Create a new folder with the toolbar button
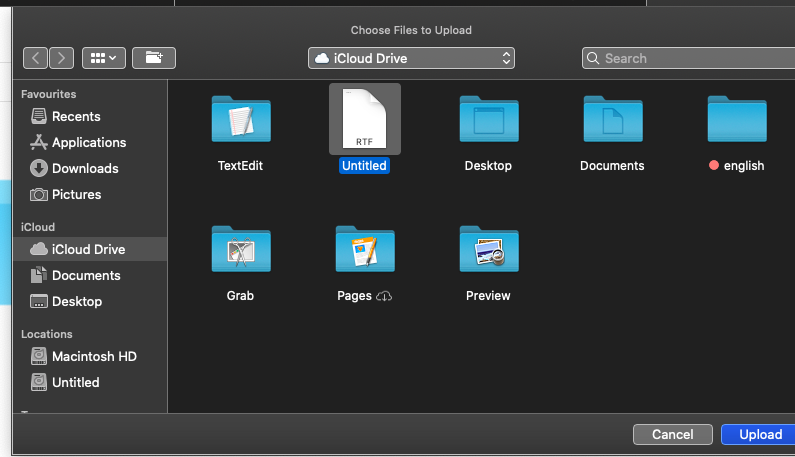The height and width of the screenshot is (457, 795). [154, 58]
